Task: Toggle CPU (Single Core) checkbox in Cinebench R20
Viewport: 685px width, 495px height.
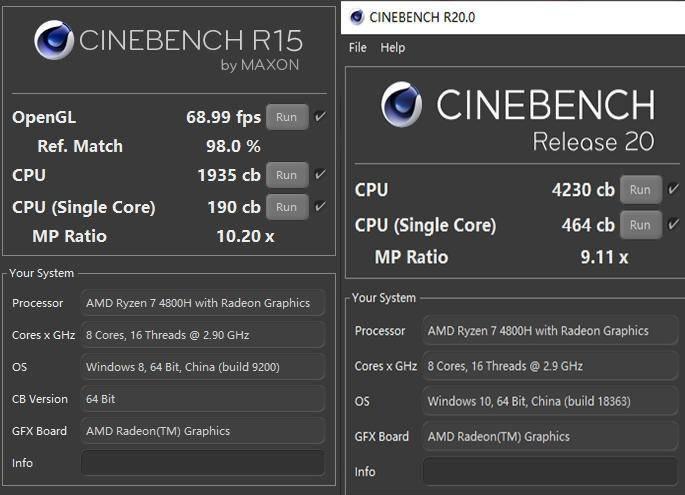Action: [673, 224]
